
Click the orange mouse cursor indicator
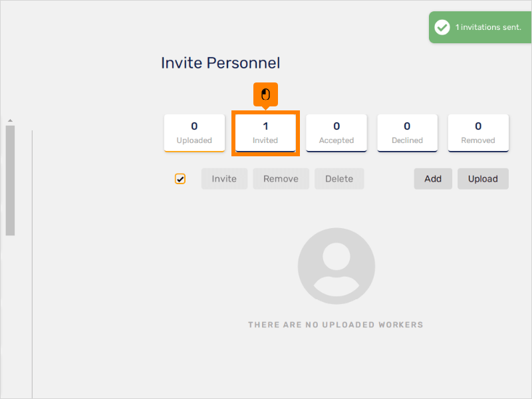[265, 94]
